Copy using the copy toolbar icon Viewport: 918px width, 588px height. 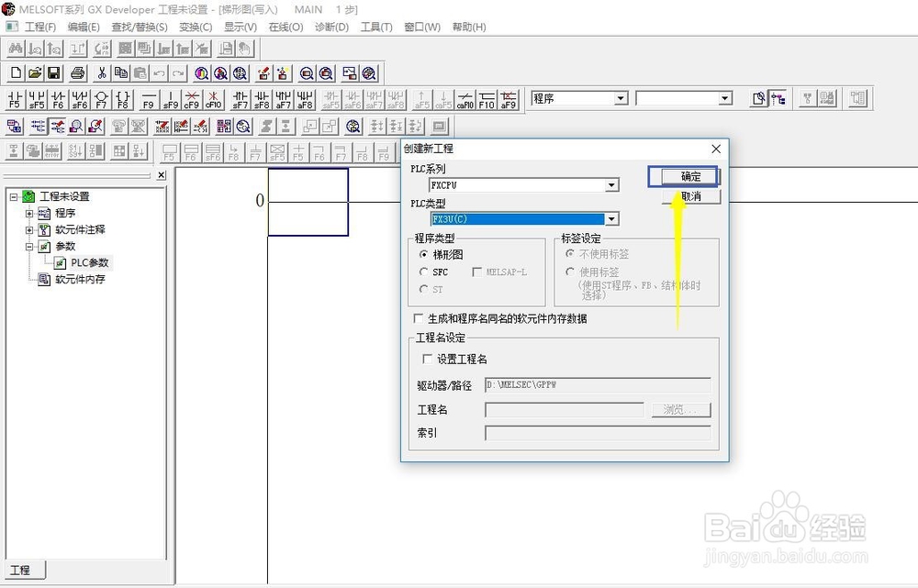click(x=120, y=73)
